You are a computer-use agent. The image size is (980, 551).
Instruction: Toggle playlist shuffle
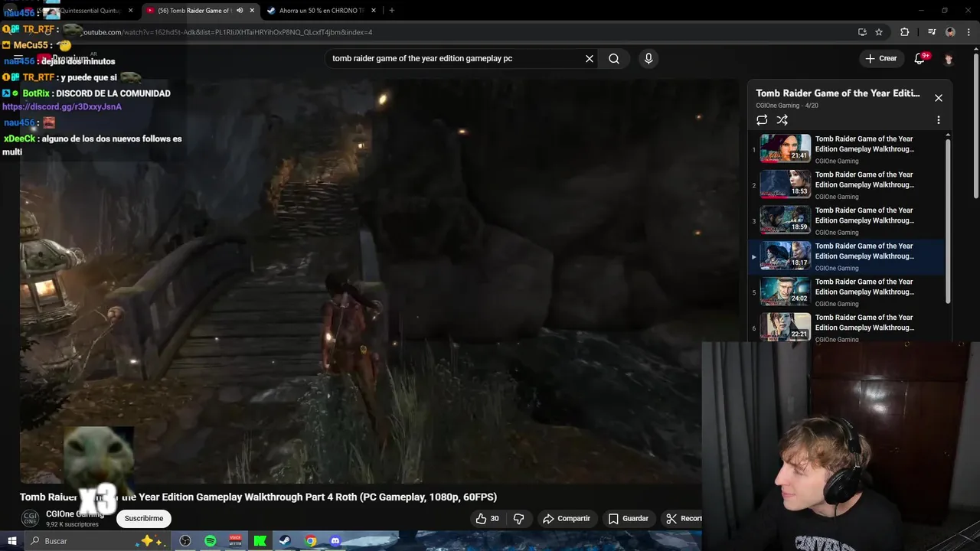tap(782, 120)
